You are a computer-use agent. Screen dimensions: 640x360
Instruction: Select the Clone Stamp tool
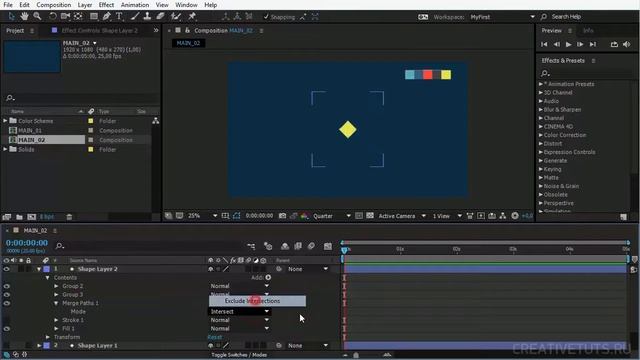(x=147, y=16)
